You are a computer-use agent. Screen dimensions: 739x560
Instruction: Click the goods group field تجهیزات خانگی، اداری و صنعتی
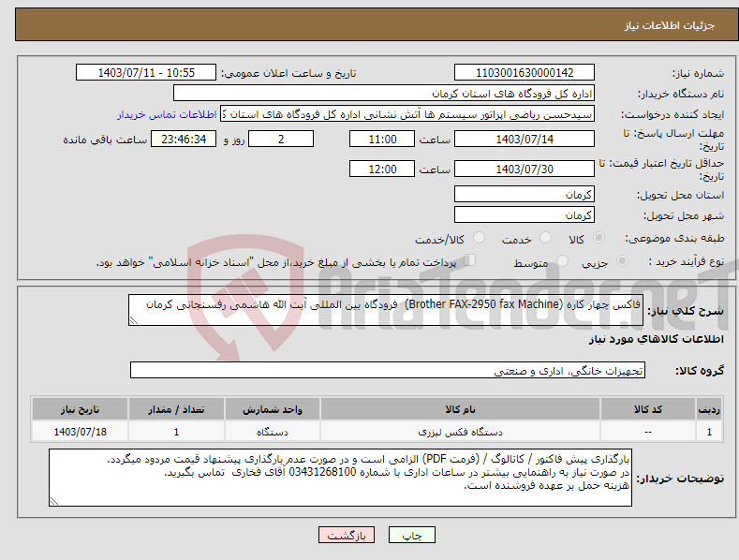coord(388,371)
